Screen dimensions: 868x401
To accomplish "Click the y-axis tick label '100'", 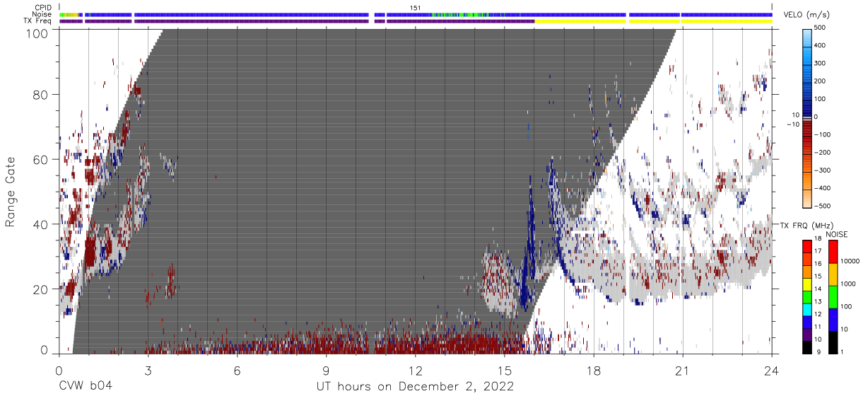I will pos(37,33).
